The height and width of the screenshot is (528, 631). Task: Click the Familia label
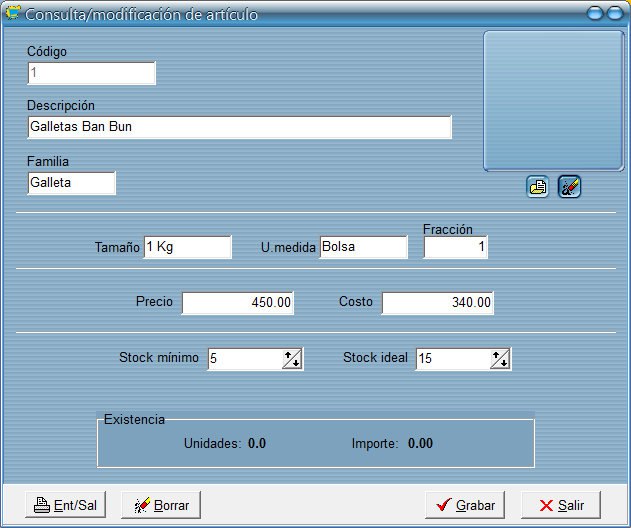pos(48,161)
